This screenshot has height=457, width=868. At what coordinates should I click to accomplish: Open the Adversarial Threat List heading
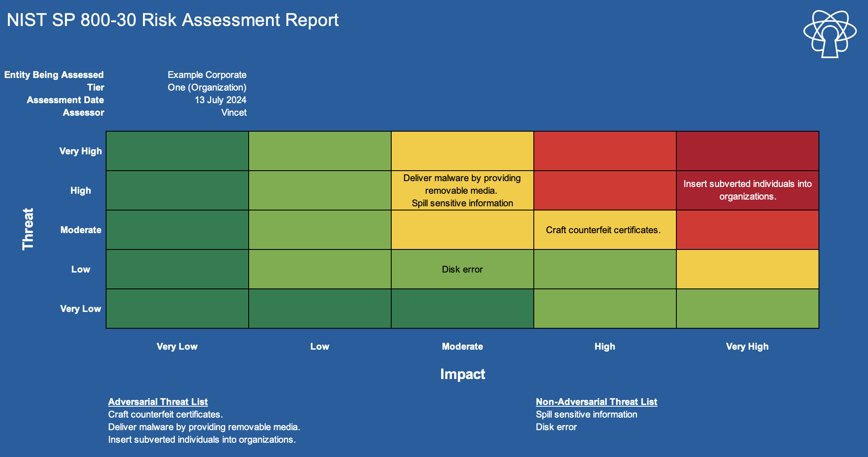coord(158,402)
